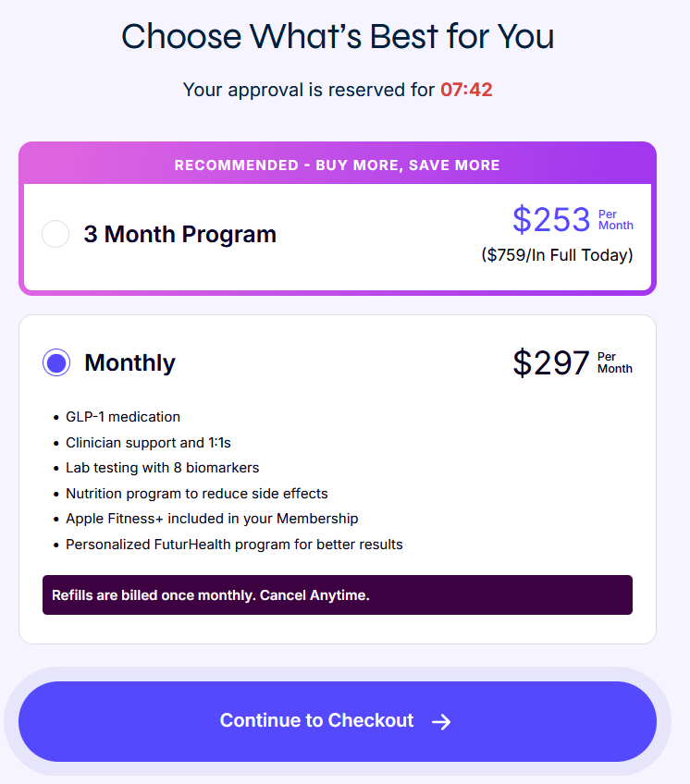Click "Lab testing with 8 biomarkers" item
The height and width of the screenshot is (784, 690).
tap(162, 468)
